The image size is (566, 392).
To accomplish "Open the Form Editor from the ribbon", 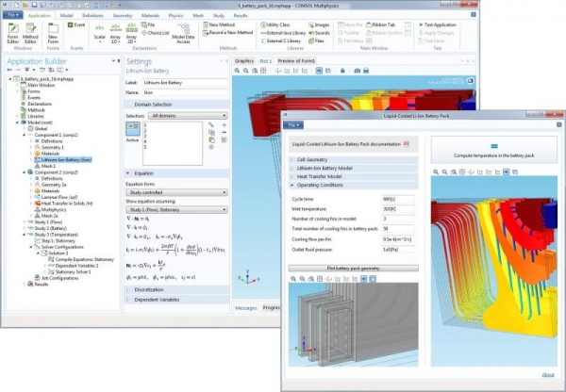I will pos(13,33).
